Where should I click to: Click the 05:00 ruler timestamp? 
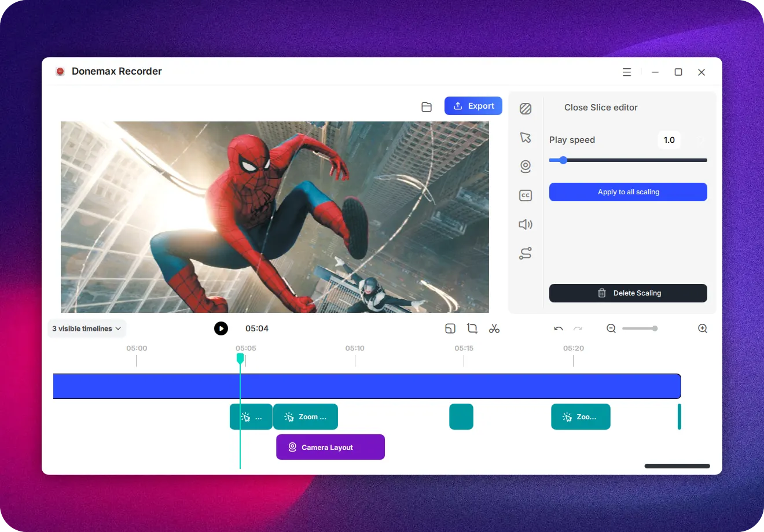click(137, 348)
